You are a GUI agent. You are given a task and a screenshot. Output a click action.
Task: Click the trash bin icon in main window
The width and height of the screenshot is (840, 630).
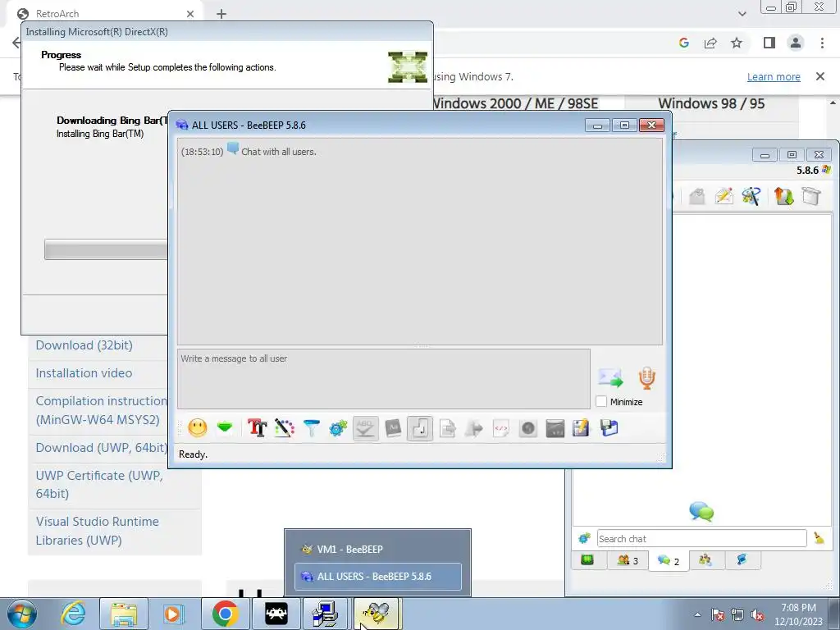click(x=811, y=196)
